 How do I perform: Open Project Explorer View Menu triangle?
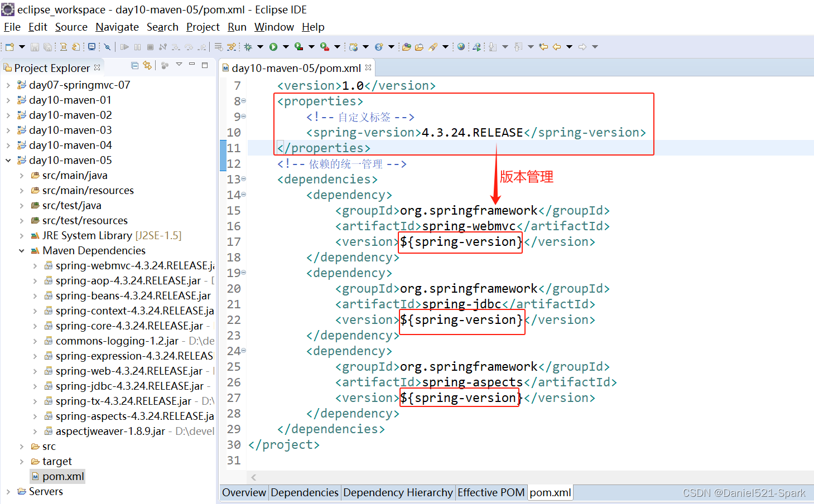point(179,65)
